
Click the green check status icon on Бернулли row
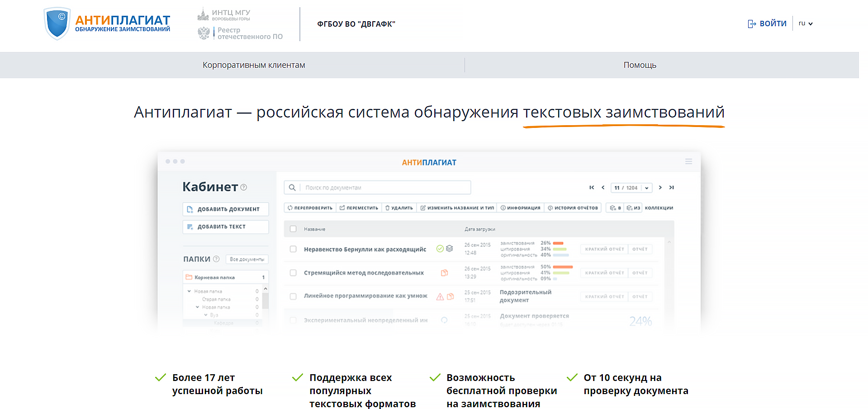point(440,249)
